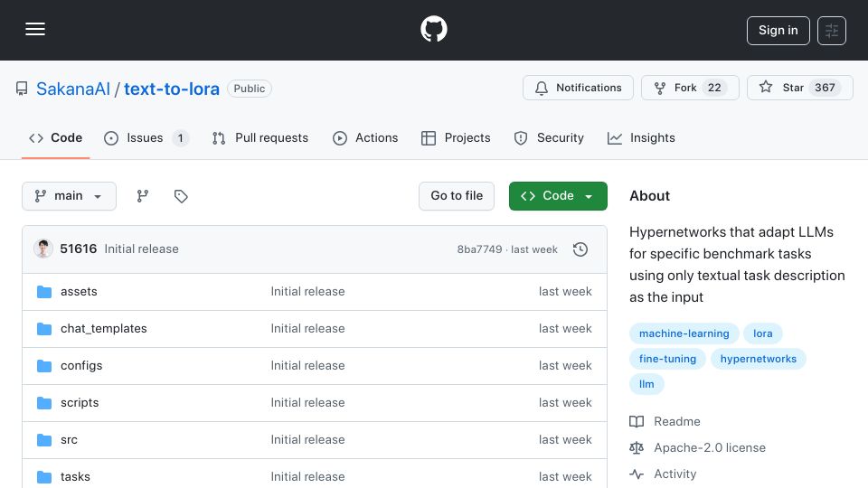Click the Public visibility label

click(250, 89)
